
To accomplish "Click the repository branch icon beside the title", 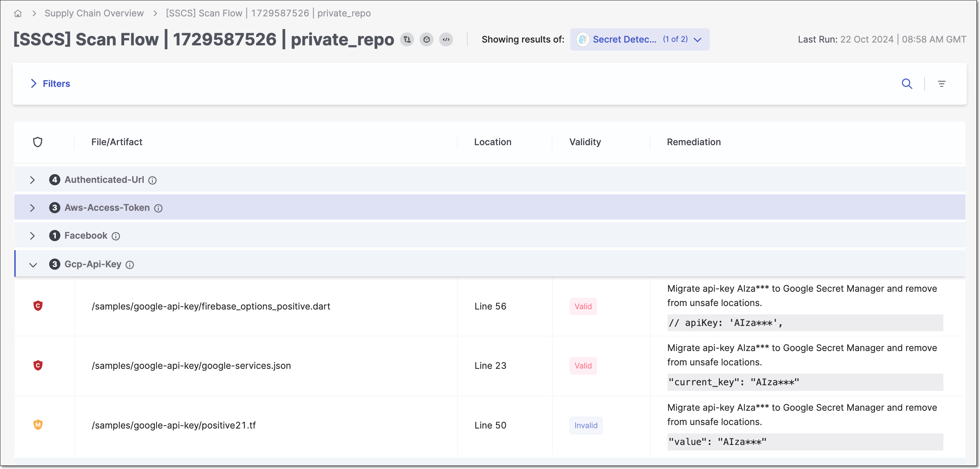I will (x=407, y=39).
